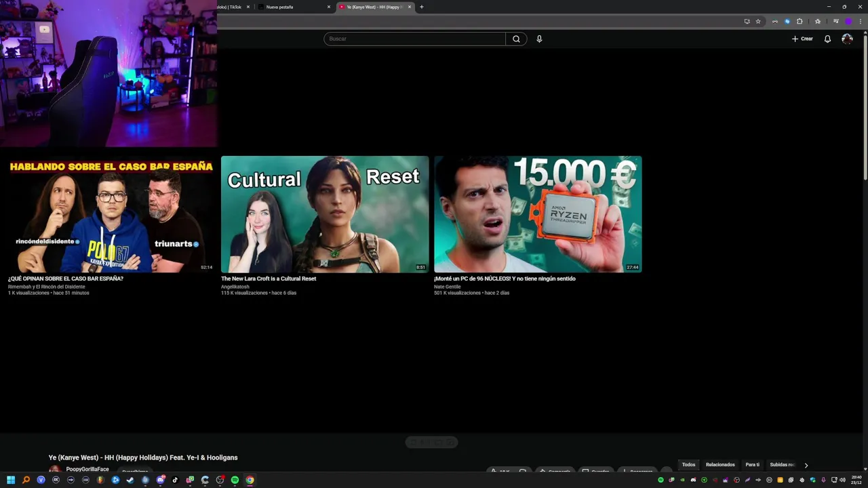Click title The New Lara Croft is a Cultural Reset
Image resolution: width=868 pixels, height=488 pixels.
pyautogui.click(x=269, y=279)
